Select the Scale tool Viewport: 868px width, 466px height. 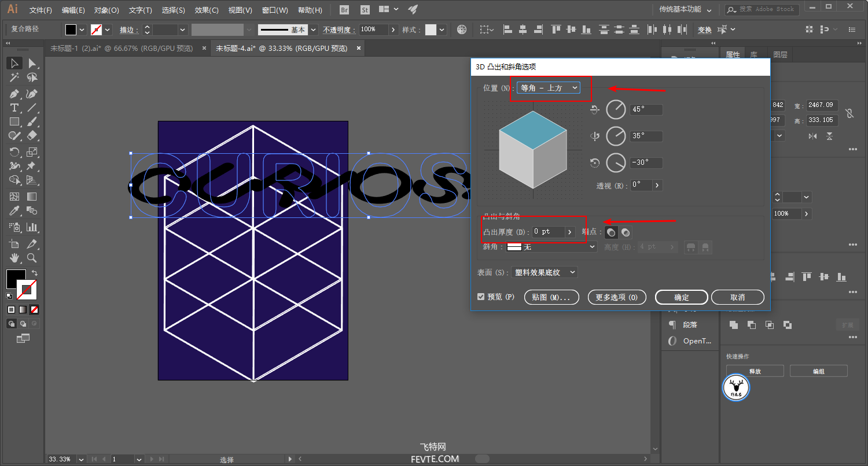coord(32,152)
